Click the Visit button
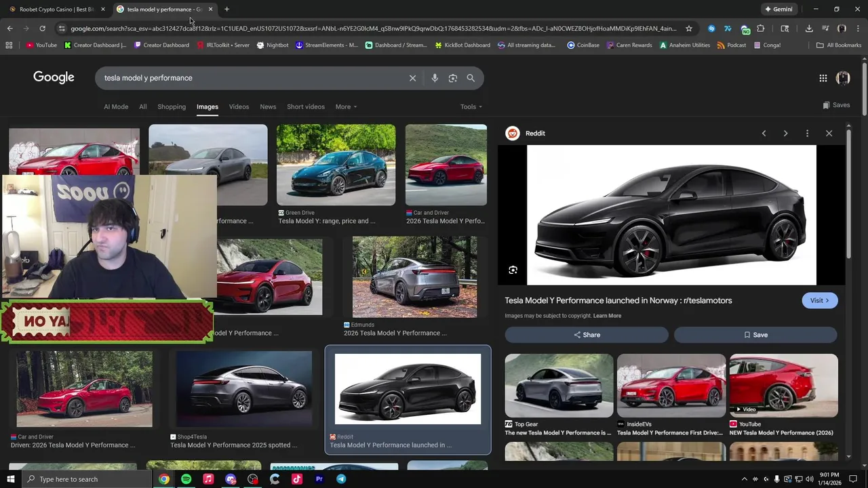868x488 pixels. [x=820, y=300]
